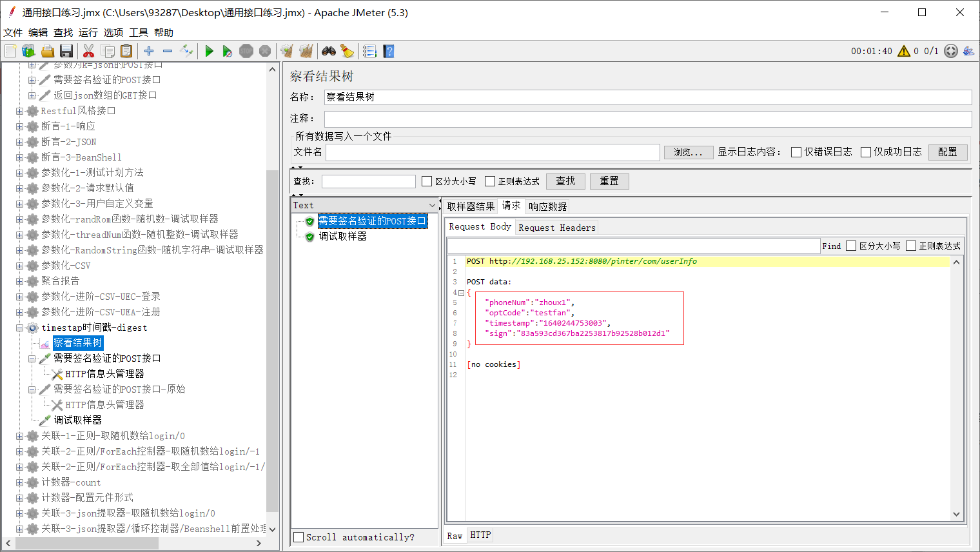
Task: Expand the 参数化-CSV node
Action: pos(20,266)
